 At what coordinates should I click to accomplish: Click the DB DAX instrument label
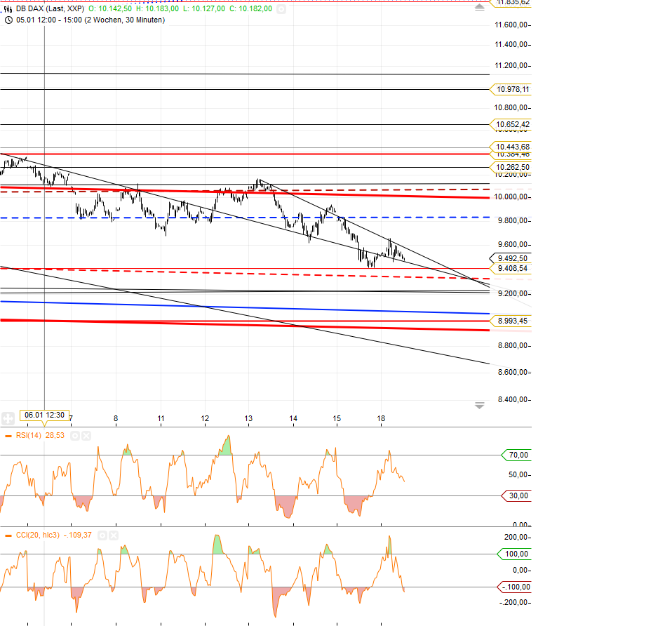click(x=42, y=9)
